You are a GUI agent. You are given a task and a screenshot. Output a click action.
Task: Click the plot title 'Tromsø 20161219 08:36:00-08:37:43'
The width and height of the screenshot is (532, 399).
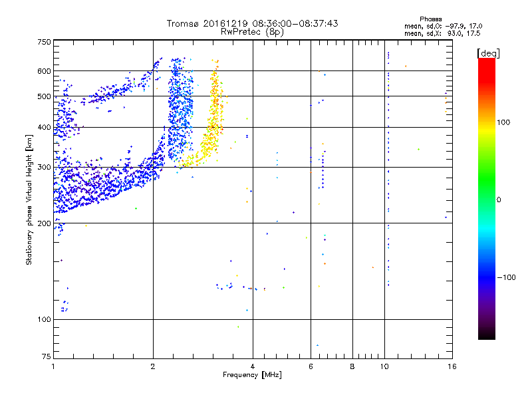(252, 23)
